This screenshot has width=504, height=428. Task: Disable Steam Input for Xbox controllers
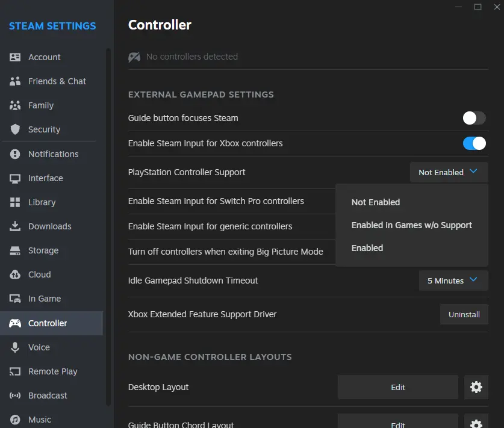click(x=474, y=143)
